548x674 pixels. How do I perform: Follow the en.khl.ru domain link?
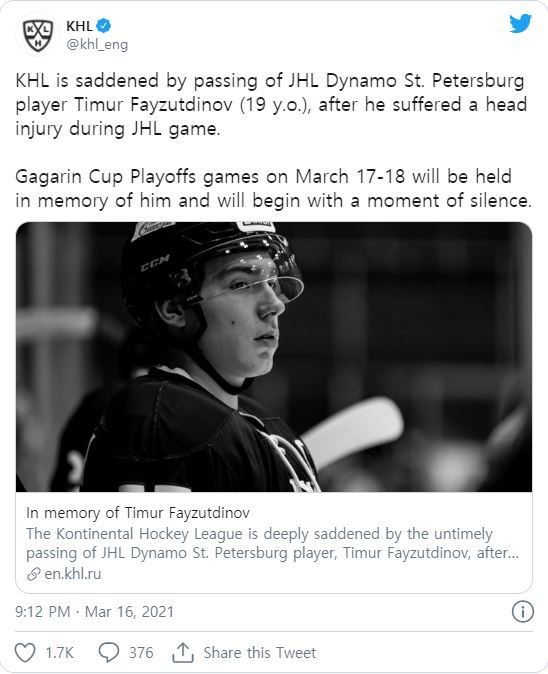73,574
